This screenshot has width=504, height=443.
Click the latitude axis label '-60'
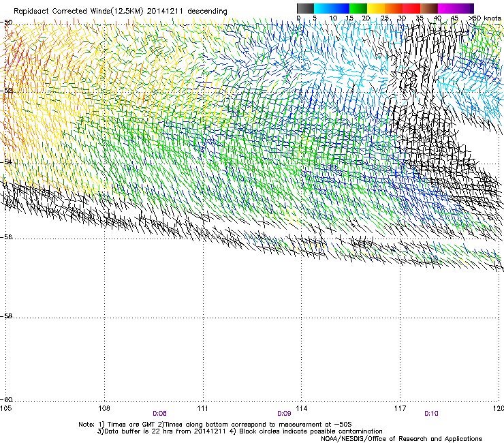[6, 400]
